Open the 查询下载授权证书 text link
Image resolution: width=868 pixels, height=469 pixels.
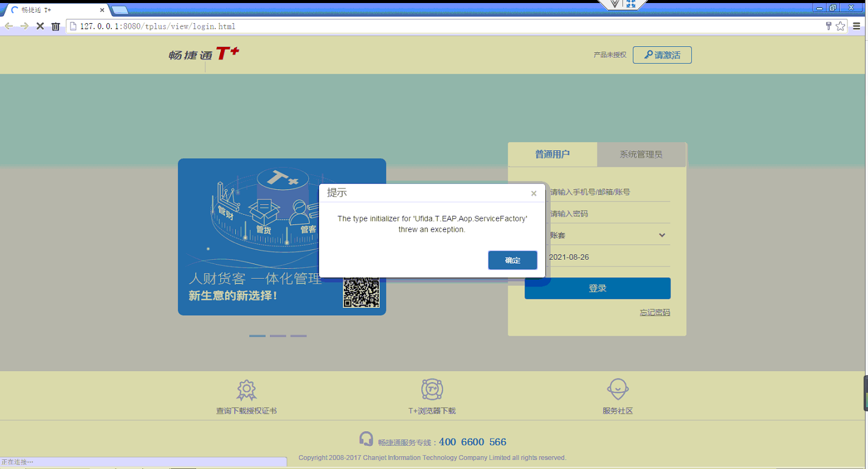coord(246,411)
